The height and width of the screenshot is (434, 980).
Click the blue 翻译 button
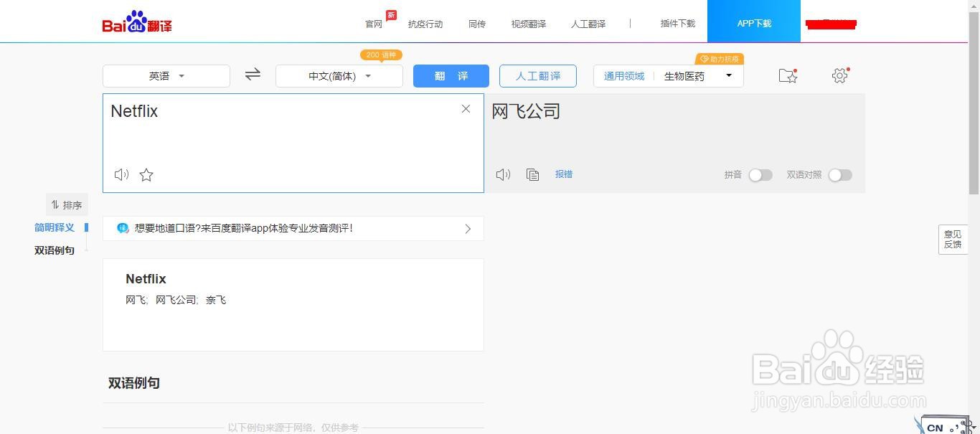click(x=451, y=76)
